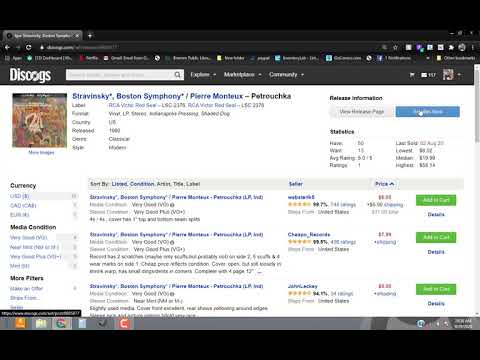The image size is (480, 360).
Task: Focus the Discogs search input field
Action: [120, 75]
